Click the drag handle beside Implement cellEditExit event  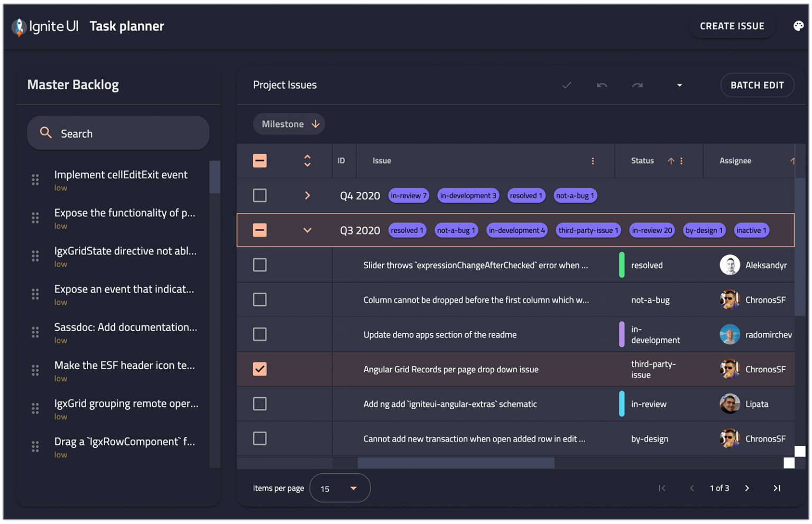pyautogui.click(x=35, y=180)
